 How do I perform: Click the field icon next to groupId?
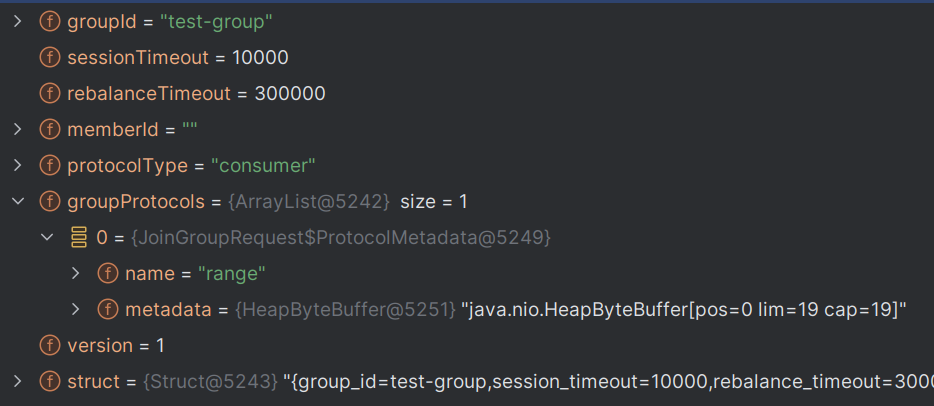[x=50, y=22]
